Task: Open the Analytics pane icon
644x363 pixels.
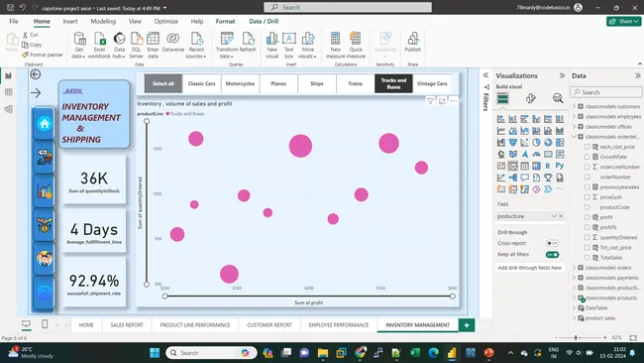Action: tap(558, 98)
